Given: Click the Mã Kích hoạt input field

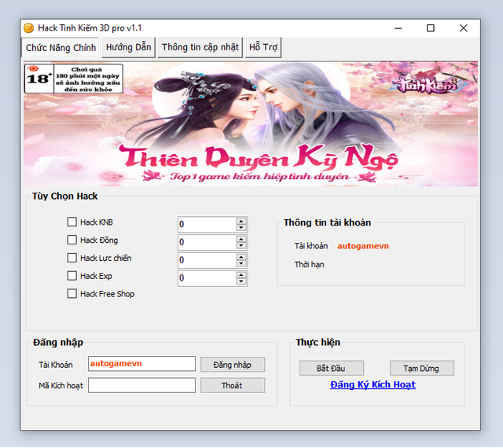Looking at the screenshot, I should coord(141,385).
